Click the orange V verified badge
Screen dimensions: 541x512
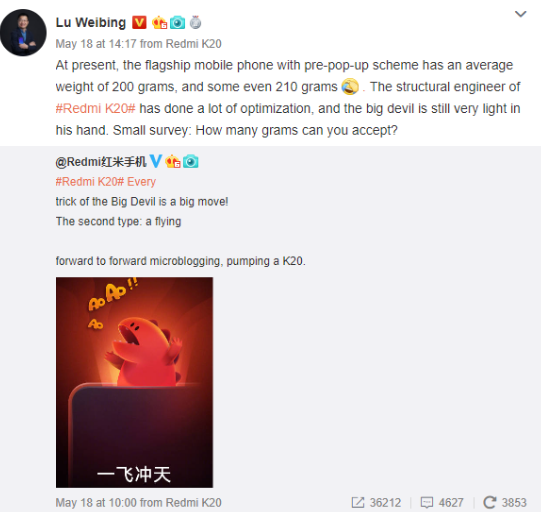point(139,23)
